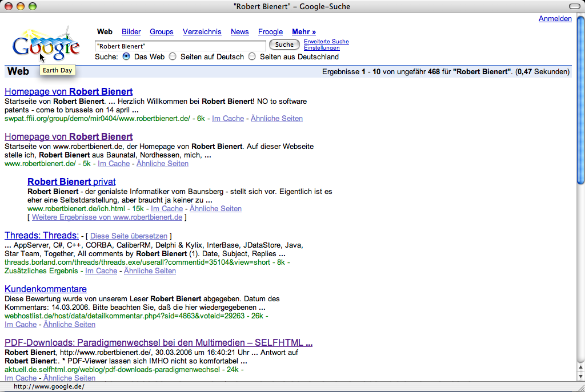
Task: Toggle the toolbar with the title bar pill button
Action: click(x=575, y=6)
